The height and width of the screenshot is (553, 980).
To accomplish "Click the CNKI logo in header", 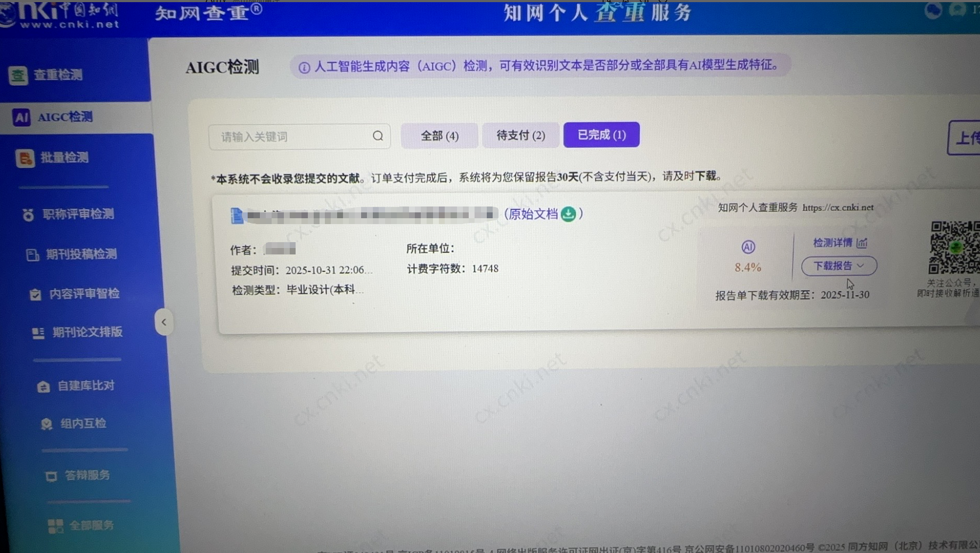I will tap(60, 15).
